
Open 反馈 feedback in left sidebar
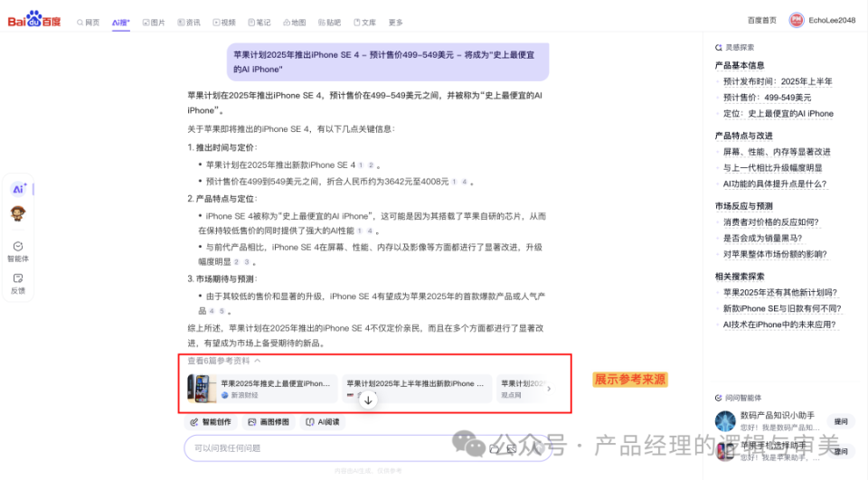point(18,284)
